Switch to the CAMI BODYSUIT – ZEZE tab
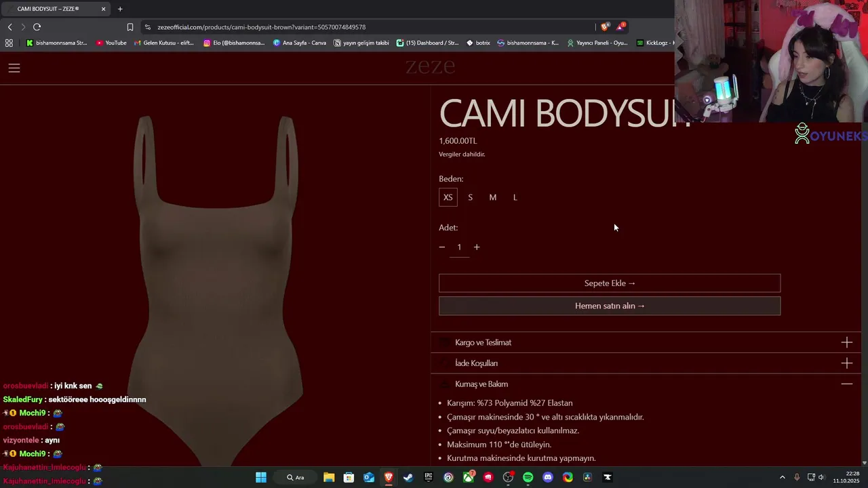The height and width of the screenshot is (488, 868). click(56, 9)
